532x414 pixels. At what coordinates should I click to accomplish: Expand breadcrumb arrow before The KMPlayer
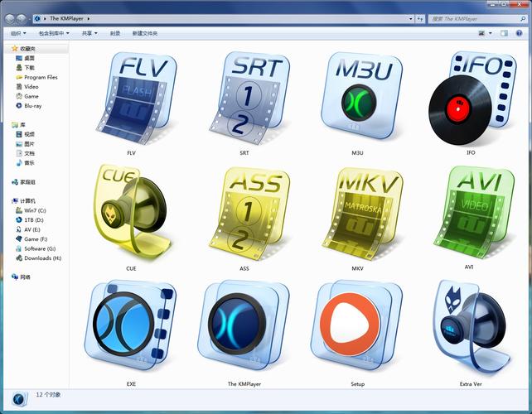pos(45,19)
